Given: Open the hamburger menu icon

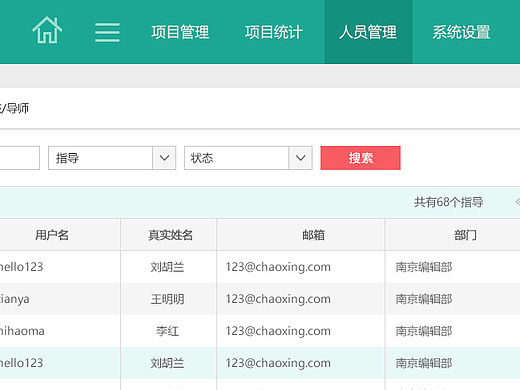Looking at the screenshot, I should 107,32.
